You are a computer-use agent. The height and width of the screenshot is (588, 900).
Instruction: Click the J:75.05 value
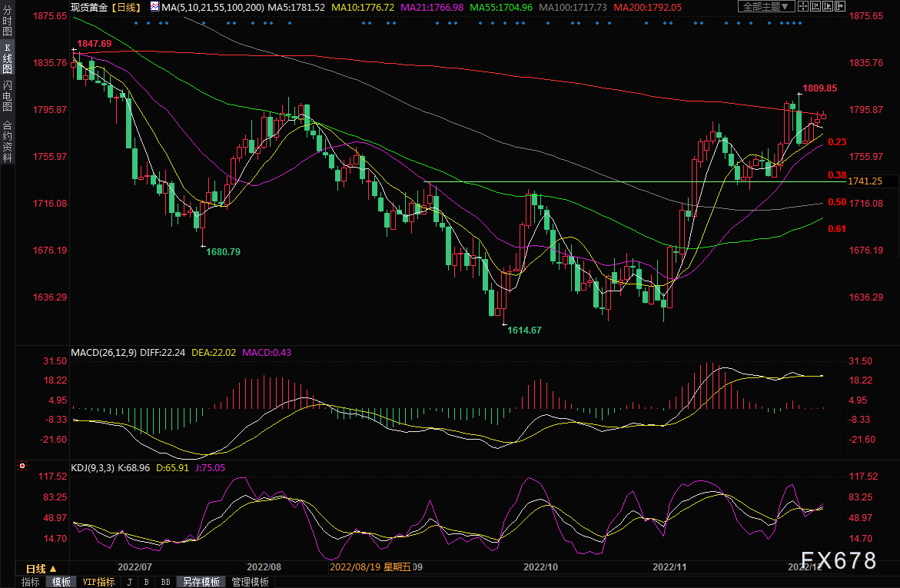click(x=210, y=468)
